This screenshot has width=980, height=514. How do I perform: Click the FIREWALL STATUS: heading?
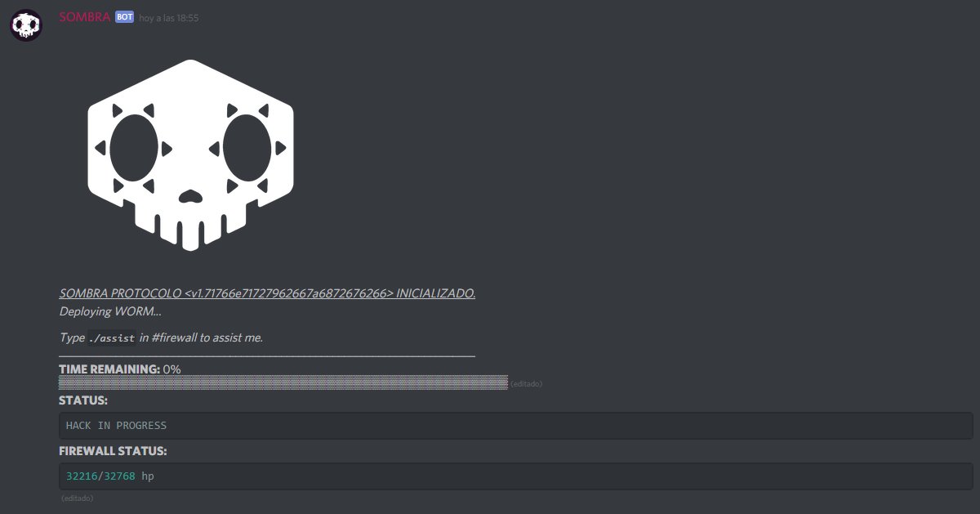pos(113,451)
